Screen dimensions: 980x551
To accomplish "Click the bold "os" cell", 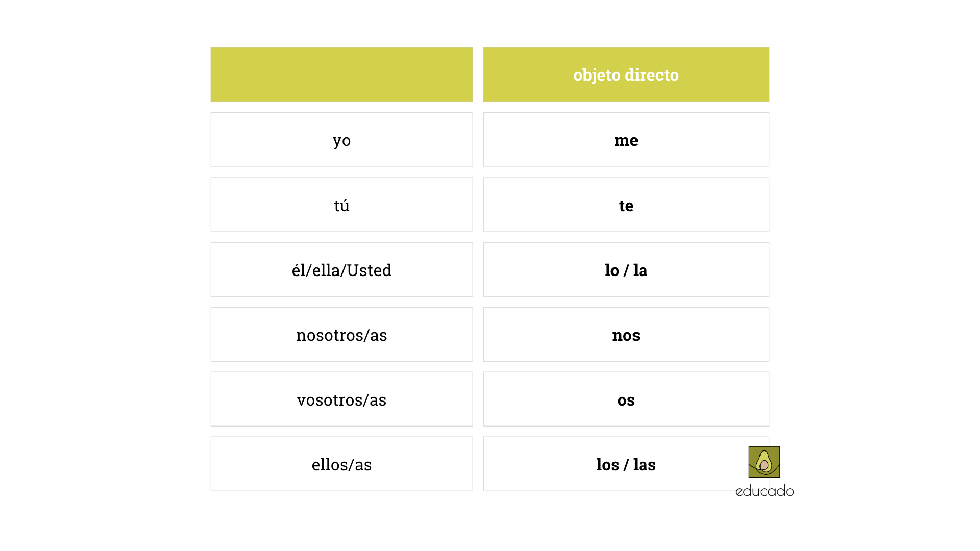I will [626, 399].
